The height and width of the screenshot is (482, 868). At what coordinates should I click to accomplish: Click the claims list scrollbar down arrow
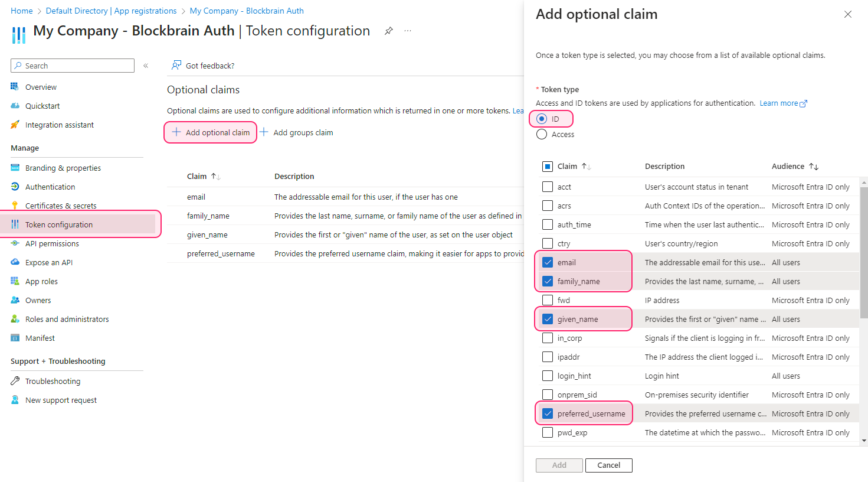(864, 441)
